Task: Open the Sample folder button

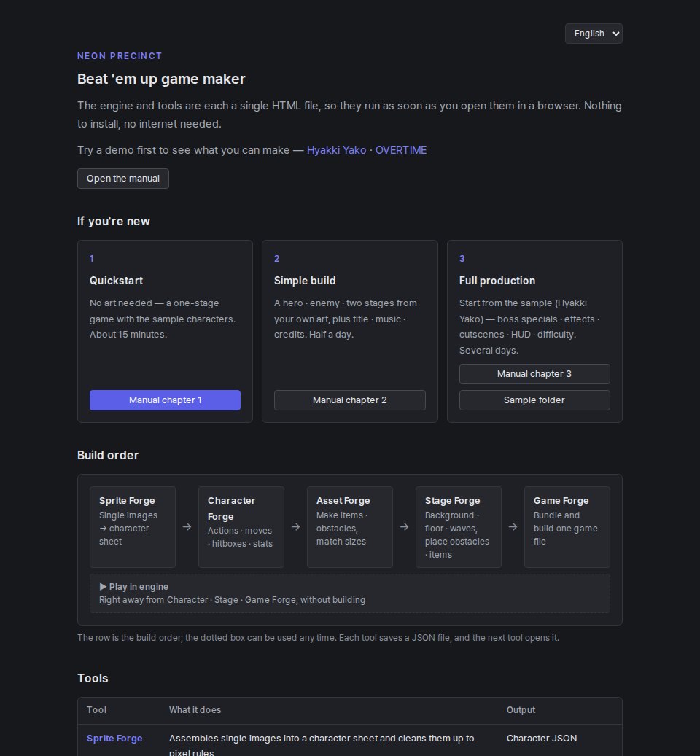Action: [534, 400]
